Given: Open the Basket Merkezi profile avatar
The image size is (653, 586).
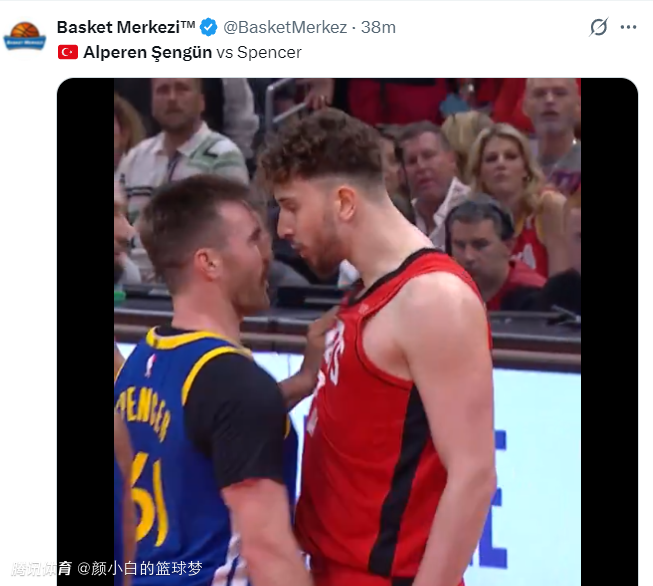Looking at the screenshot, I should click(x=25, y=36).
